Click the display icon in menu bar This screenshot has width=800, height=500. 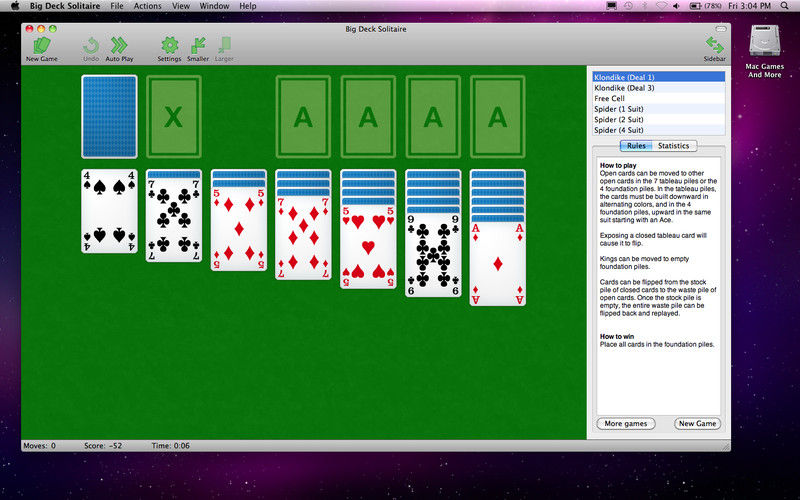point(611,6)
